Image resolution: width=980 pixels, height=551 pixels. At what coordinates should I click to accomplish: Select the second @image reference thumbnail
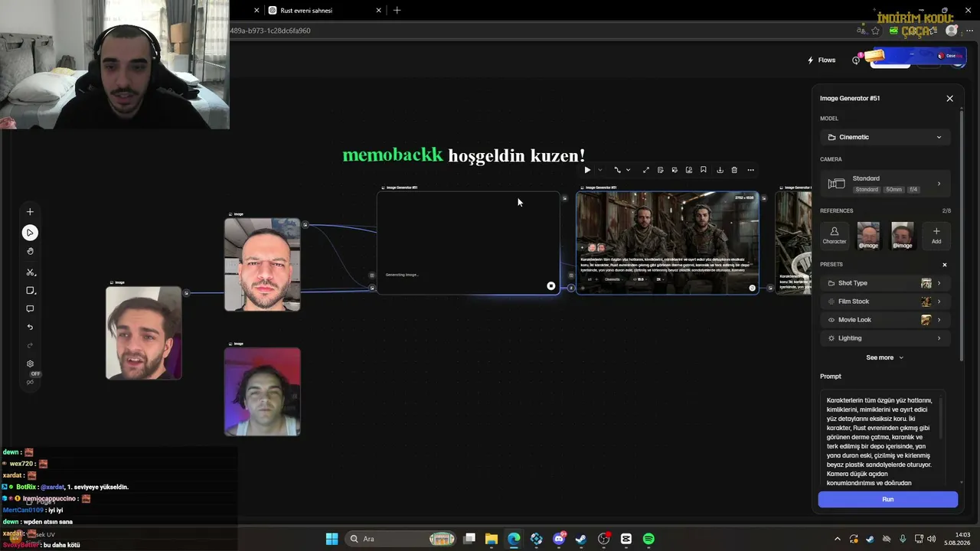point(903,235)
